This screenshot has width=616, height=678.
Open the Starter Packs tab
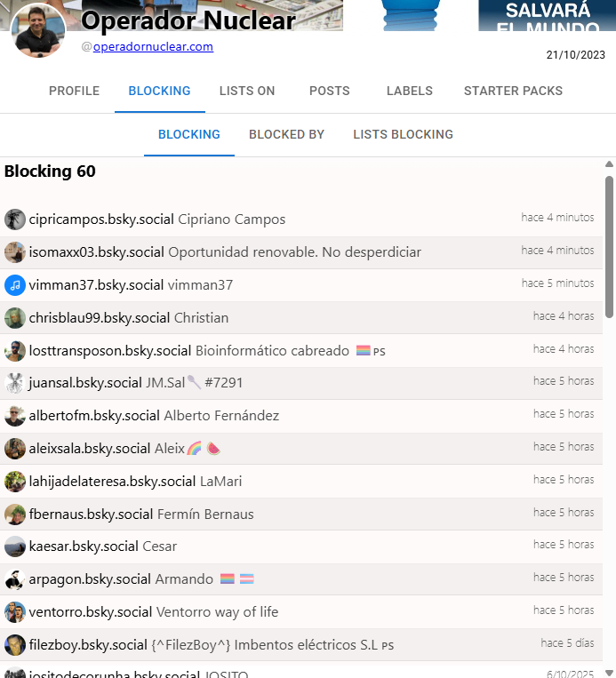click(x=513, y=91)
